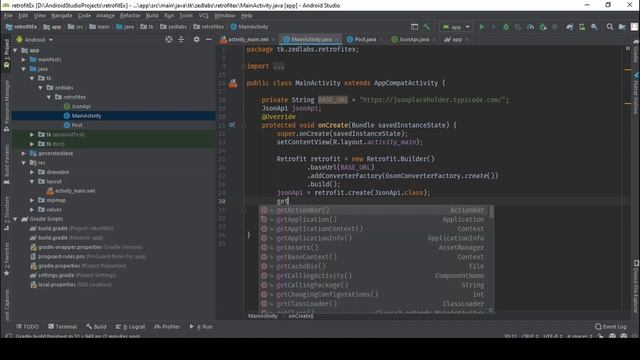
Task: Open the Project tool window side tab
Action: coord(6,53)
